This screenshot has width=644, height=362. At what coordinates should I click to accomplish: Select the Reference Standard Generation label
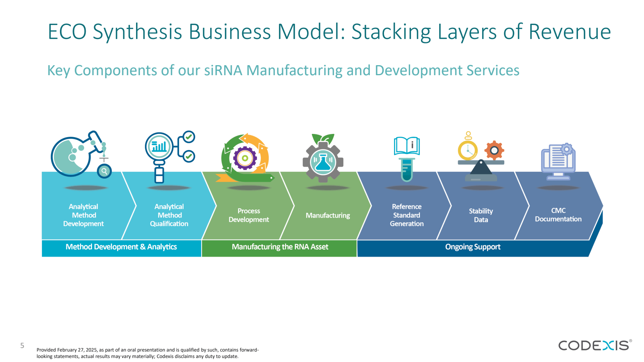coord(407,215)
